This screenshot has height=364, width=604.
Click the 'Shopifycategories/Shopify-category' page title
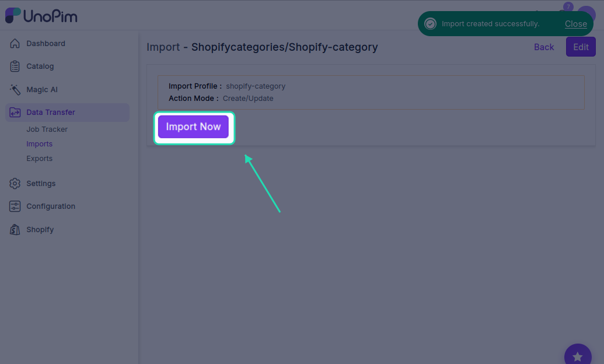pyautogui.click(x=284, y=47)
